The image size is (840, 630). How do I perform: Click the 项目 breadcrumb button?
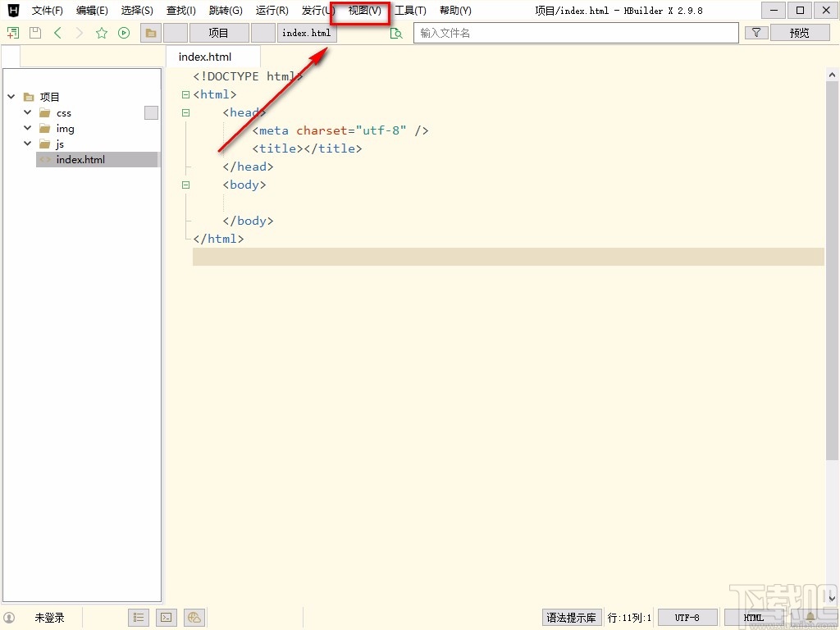(218, 33)
